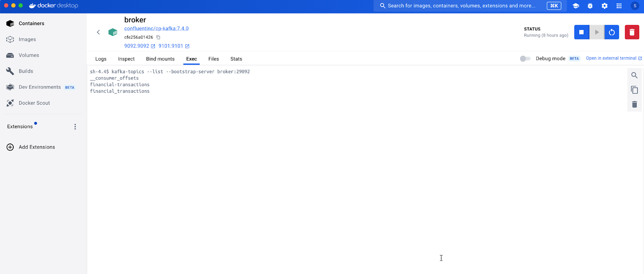
Task: Click the Add Extensions plus icon
Action: pos(10,147)
